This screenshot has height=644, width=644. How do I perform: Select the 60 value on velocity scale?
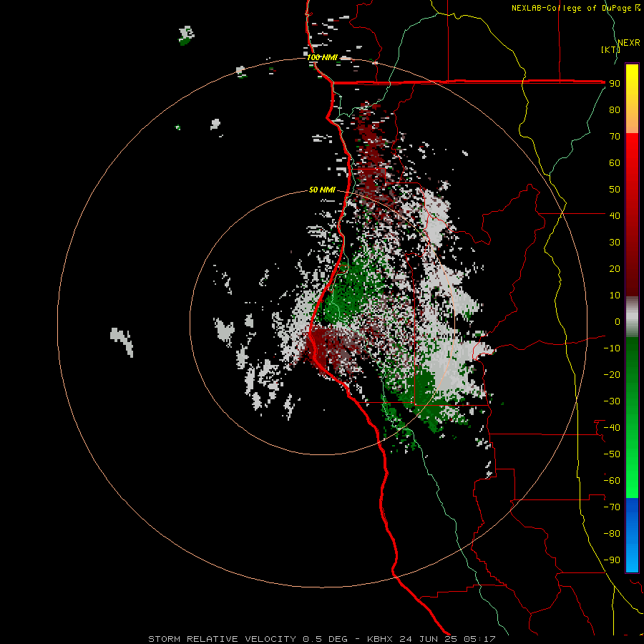point(615,163)
